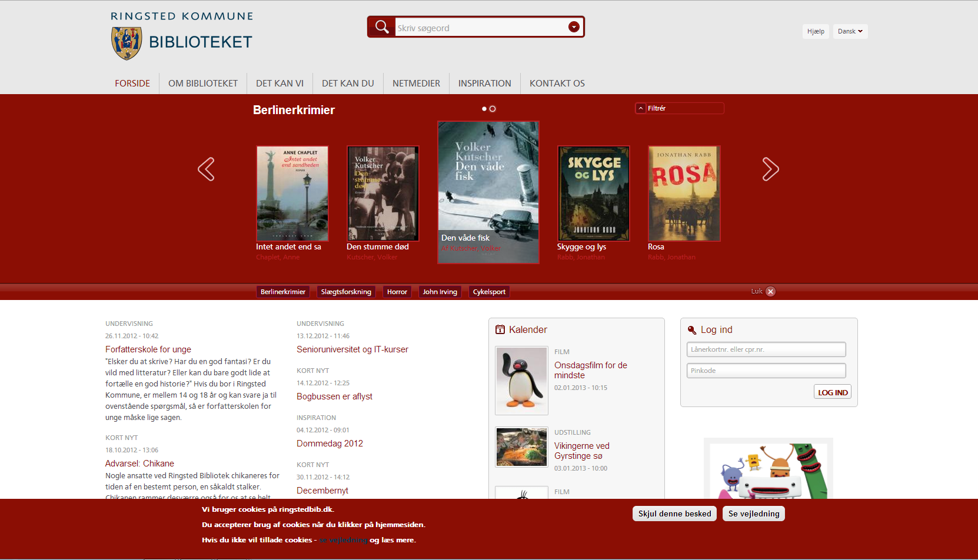Focus the Pinkode field
This screenshot has width=978, height=560.
(766, 371)
